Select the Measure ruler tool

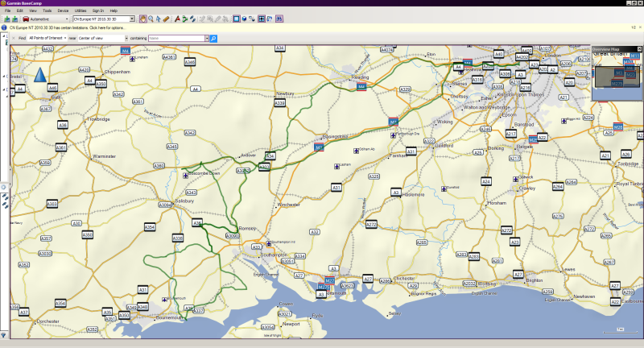[x=166, y=18]
